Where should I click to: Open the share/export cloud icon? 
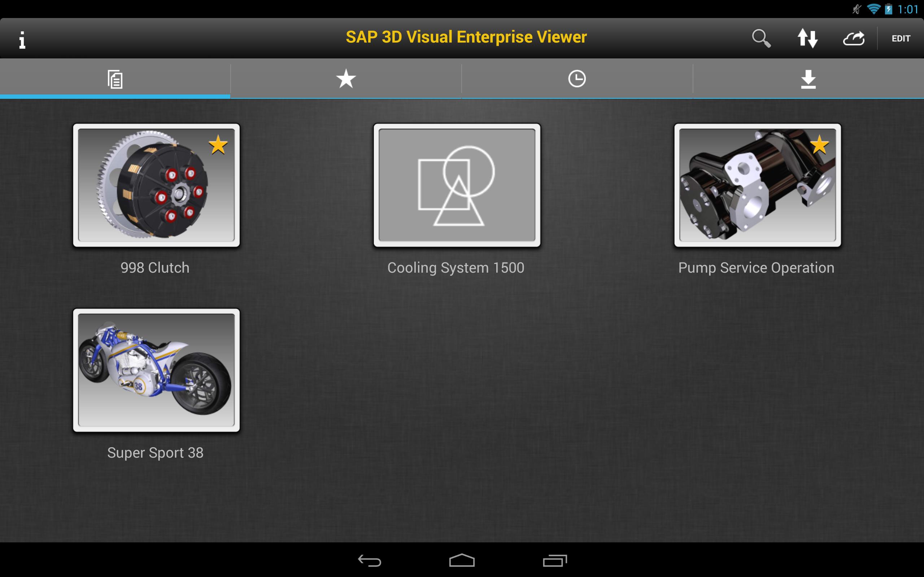854,38
